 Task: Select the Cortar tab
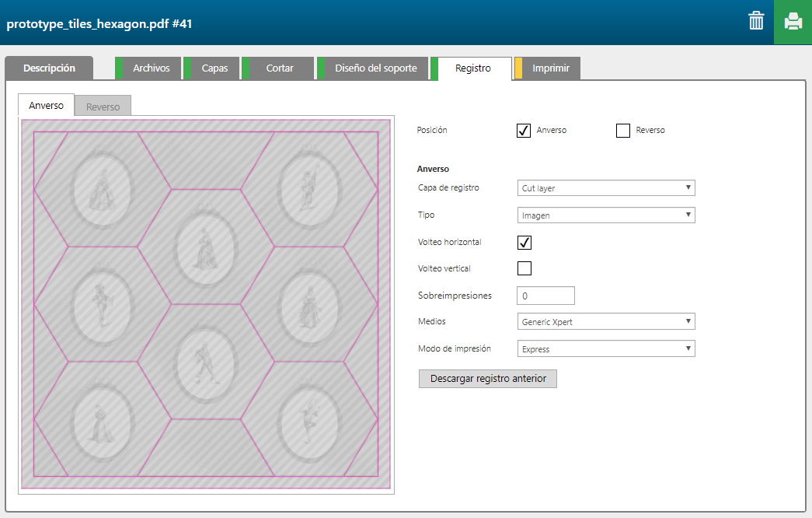pyautogui.click(x=280, y=68)
